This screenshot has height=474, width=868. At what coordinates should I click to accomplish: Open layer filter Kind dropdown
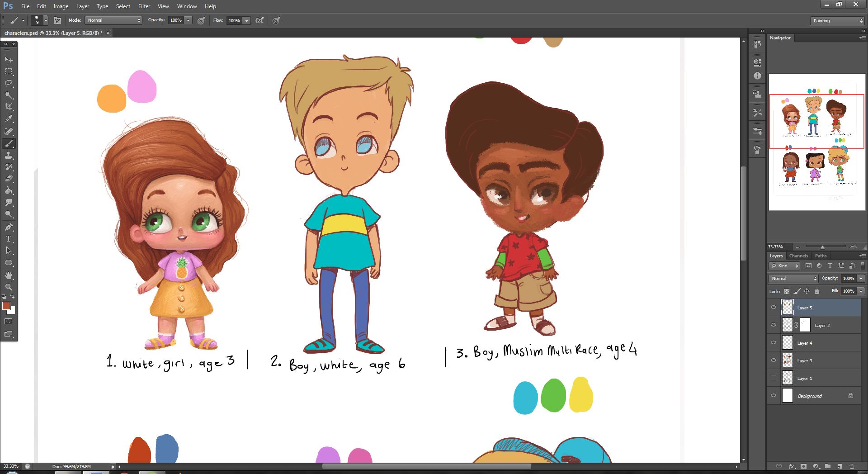tap(784, 266)
